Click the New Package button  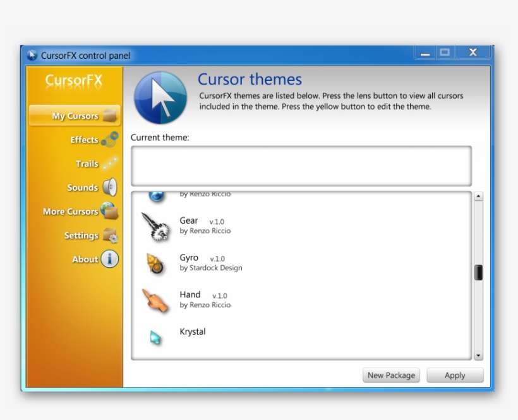tap(391, 375)
